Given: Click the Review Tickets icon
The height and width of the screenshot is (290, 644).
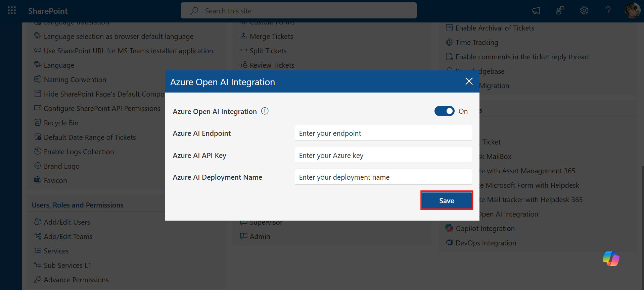Looking at the screenshot, I should point(244,65).
